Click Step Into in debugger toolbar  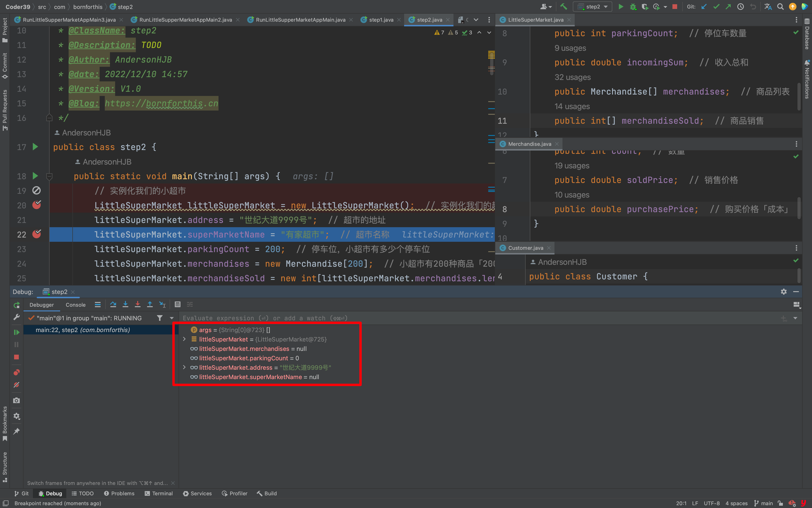click(x=125, y=304)
